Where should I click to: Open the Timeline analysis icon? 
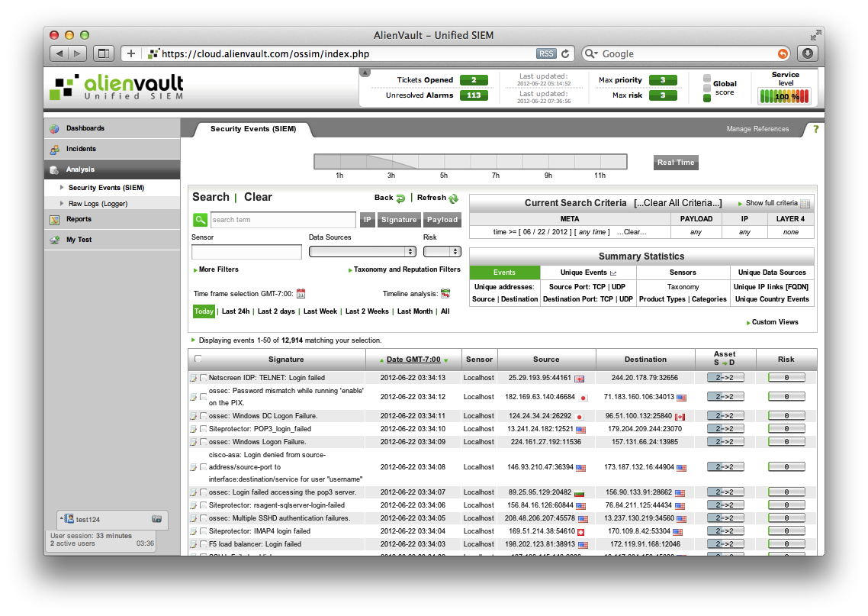(445, 293)
